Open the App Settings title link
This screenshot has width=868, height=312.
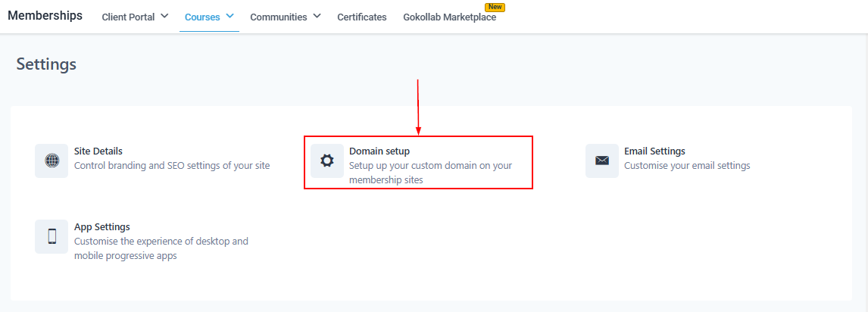click(x=101, y=227)
